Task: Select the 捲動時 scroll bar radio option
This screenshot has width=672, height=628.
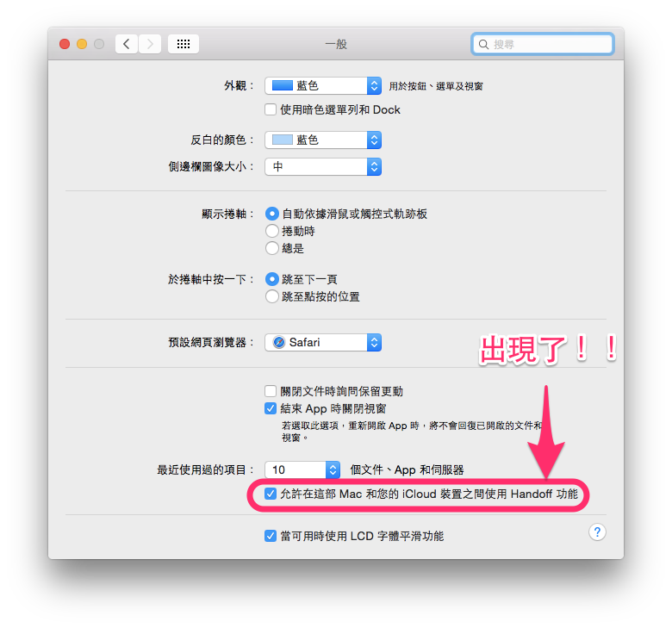Action: pyautogui.click(x=272, y=231)
